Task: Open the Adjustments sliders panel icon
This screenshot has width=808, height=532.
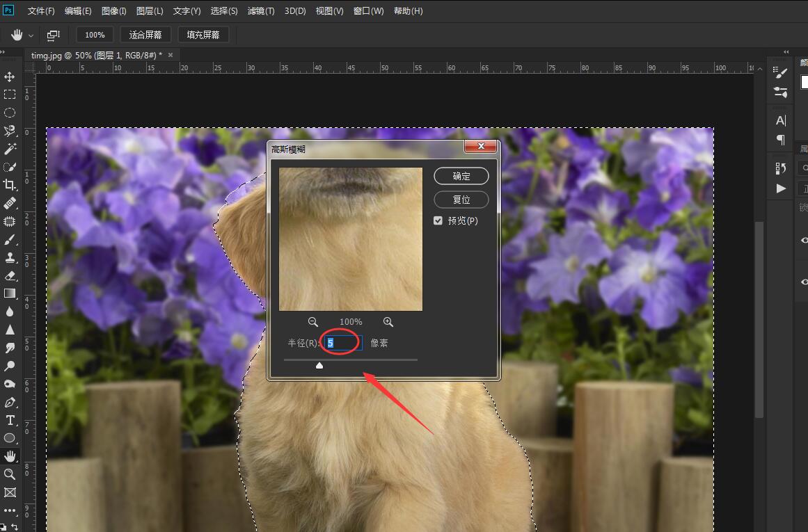Action: pos(780,92)
